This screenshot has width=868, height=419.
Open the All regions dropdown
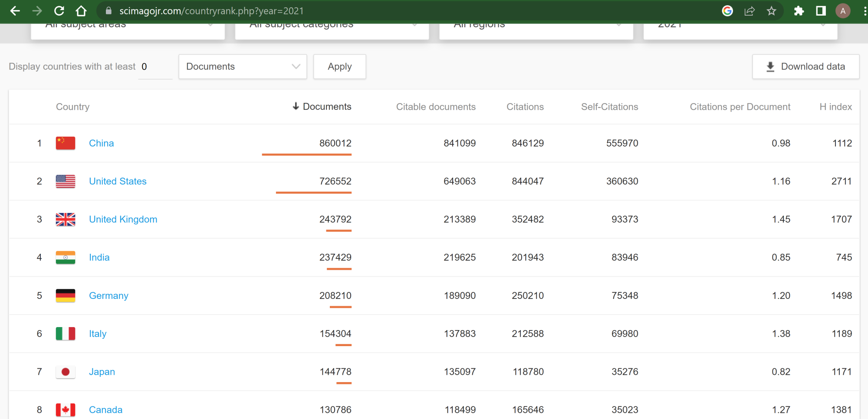[536, 31]
